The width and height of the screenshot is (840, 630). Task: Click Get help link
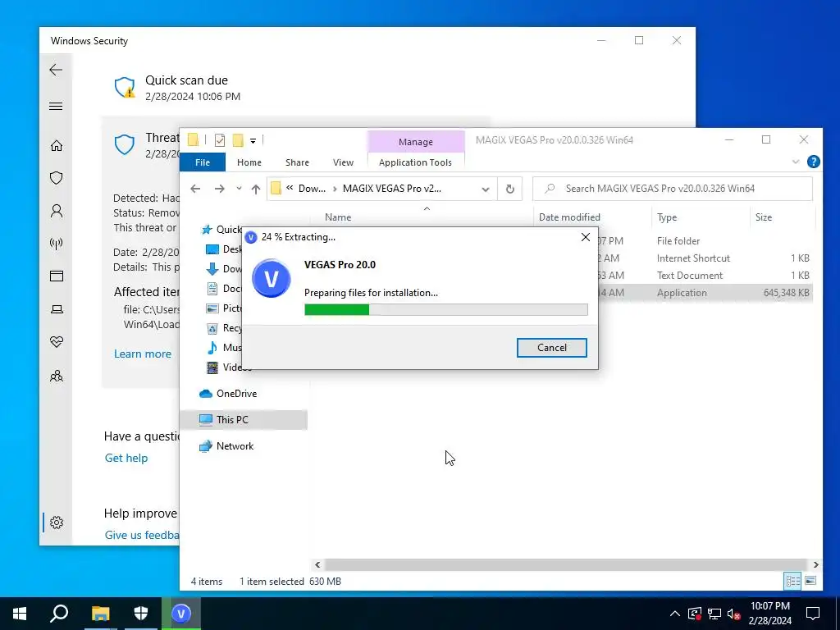tap(126, 458)
